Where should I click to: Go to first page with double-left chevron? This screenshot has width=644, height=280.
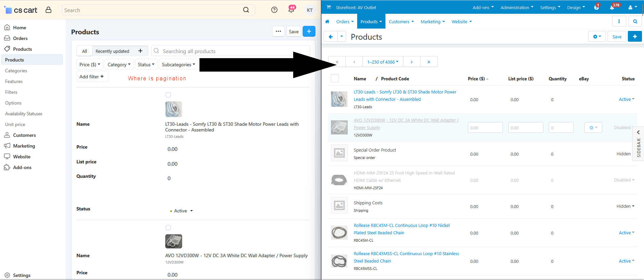click(x=337, y=62)
